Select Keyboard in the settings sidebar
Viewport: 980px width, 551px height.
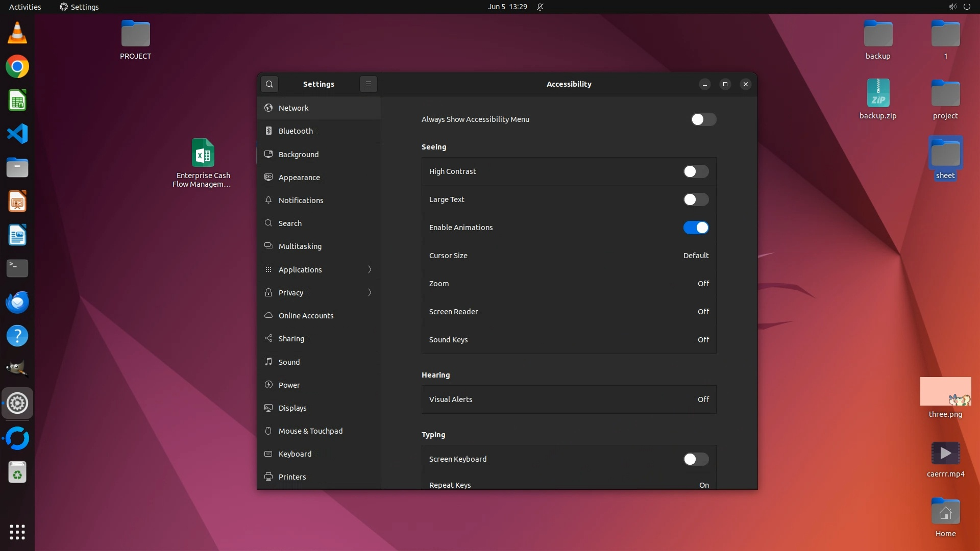295,454
